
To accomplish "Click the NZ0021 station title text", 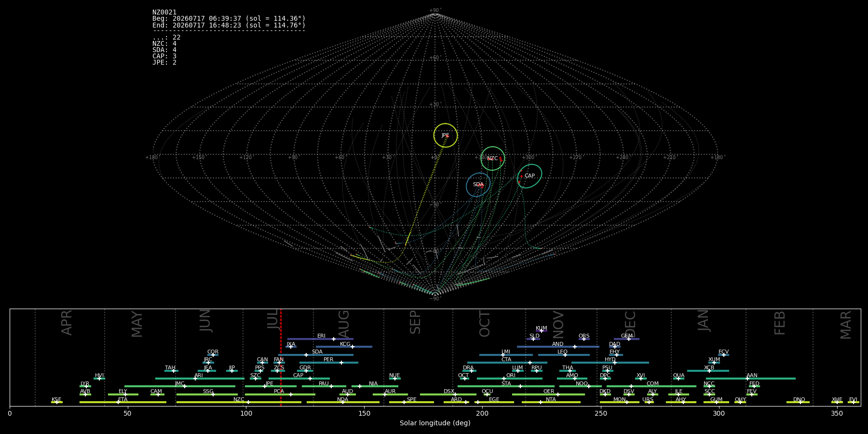I will pos(164,13).
